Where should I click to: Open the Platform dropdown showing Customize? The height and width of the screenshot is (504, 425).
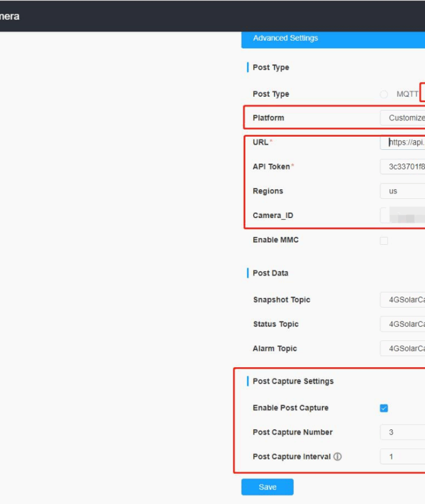[x=403, y=118]
